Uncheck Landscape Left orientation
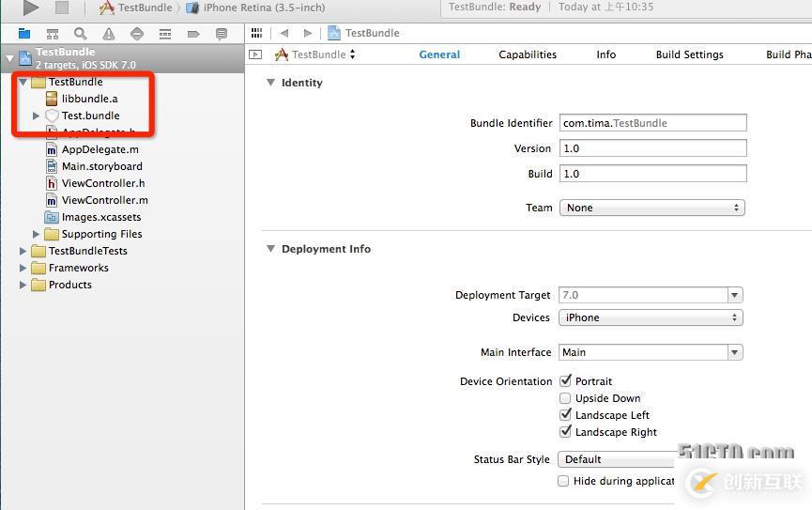Viewport: 812px width, 510px height. point(565,414)
